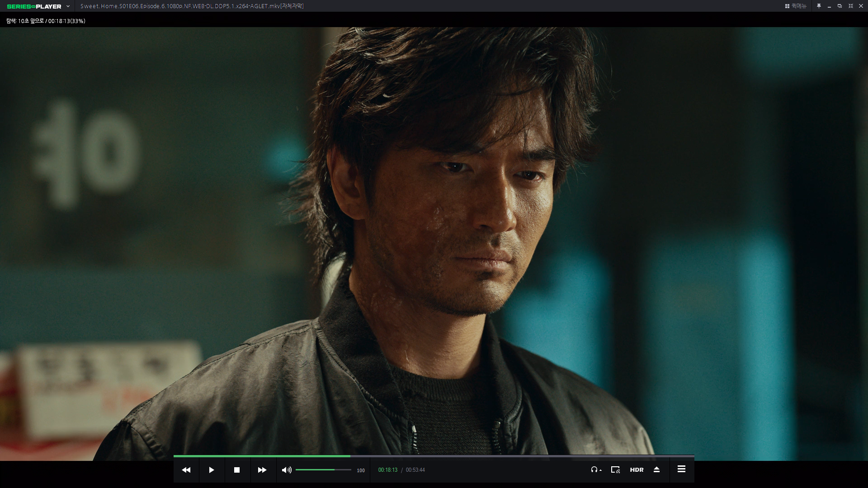Click the seek progress bar

click(434, 456)
